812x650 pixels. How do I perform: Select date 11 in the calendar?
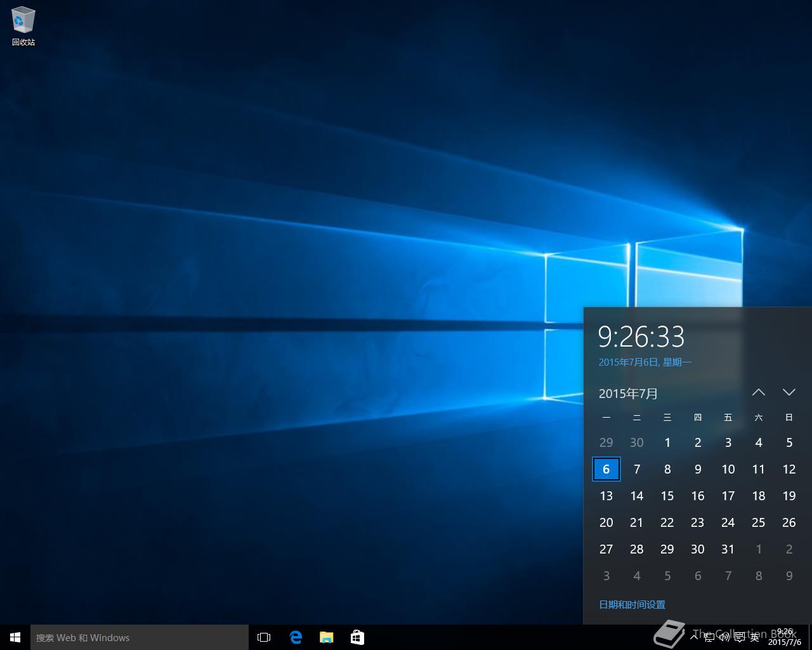pos(759,469)
